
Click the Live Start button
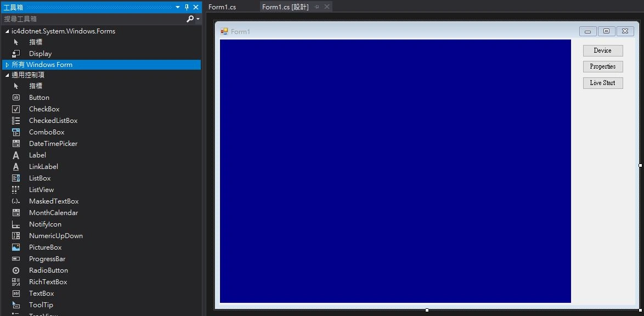coord(602,83)
